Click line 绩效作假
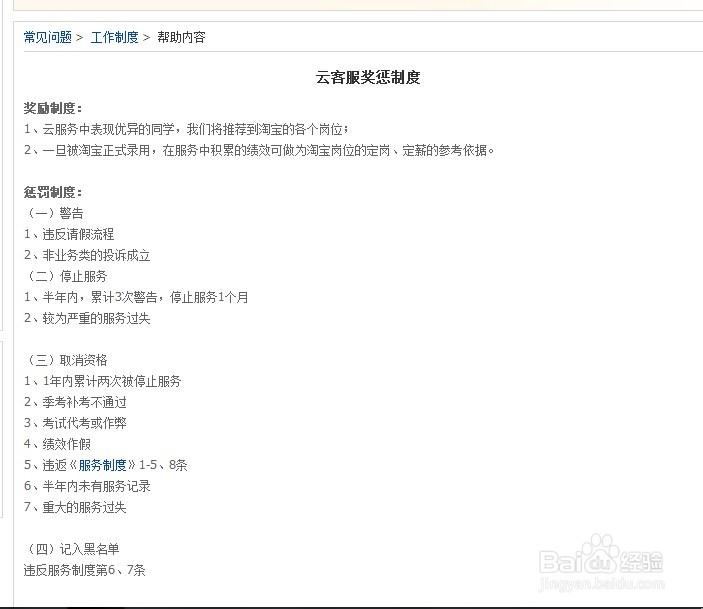 pos(57,444)
